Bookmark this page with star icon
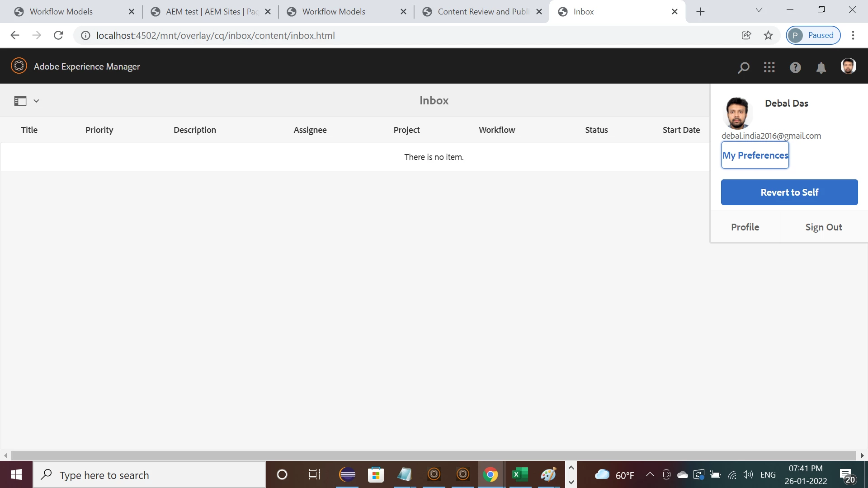 pyautogui.click(x=768, y=35)
